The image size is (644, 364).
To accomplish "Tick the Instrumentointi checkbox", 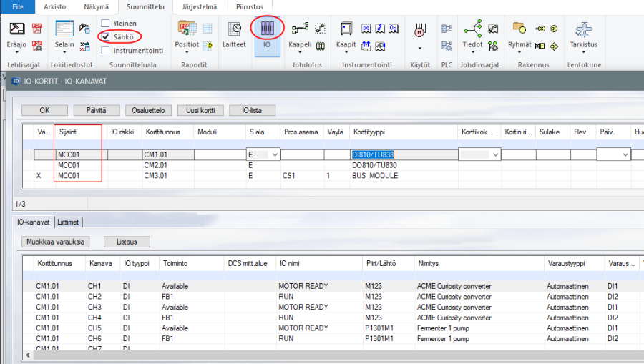I will (x=106, y=50).
